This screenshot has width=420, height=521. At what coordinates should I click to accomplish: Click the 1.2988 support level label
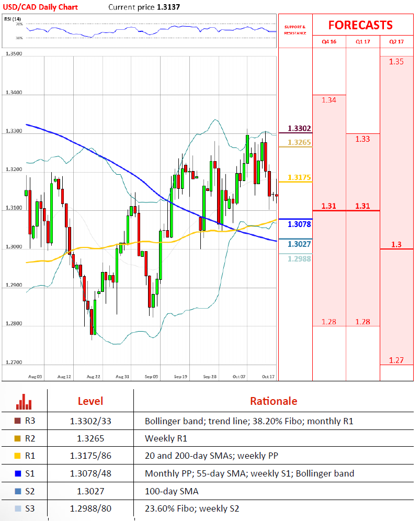[x=299, y=259]
